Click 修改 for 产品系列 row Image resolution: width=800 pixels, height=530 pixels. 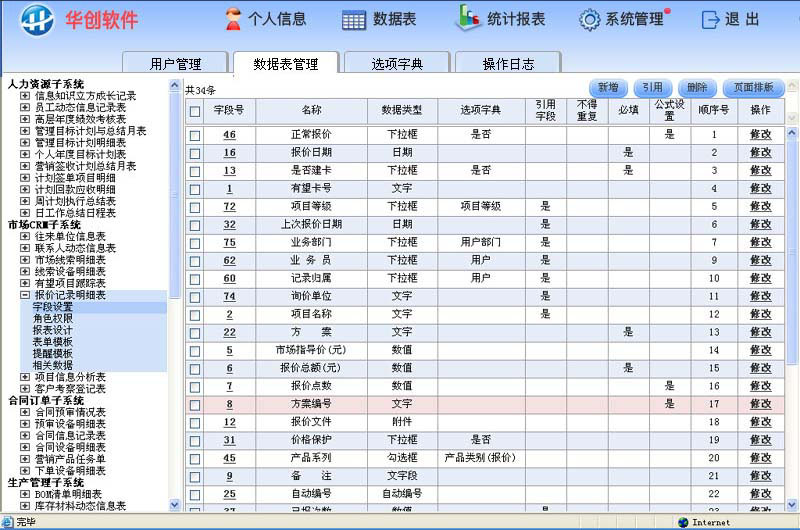pos(761,458)
